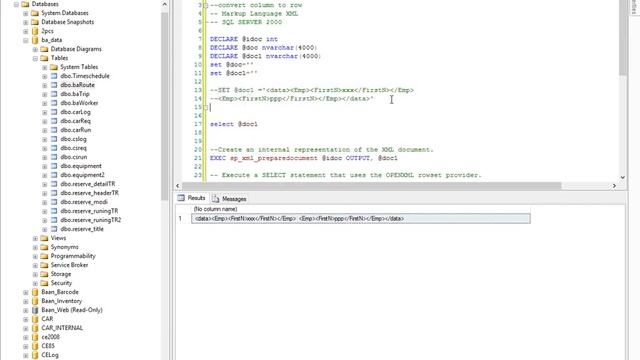Click the dbo.Timeschedule table icon

(x=54, y=76)
